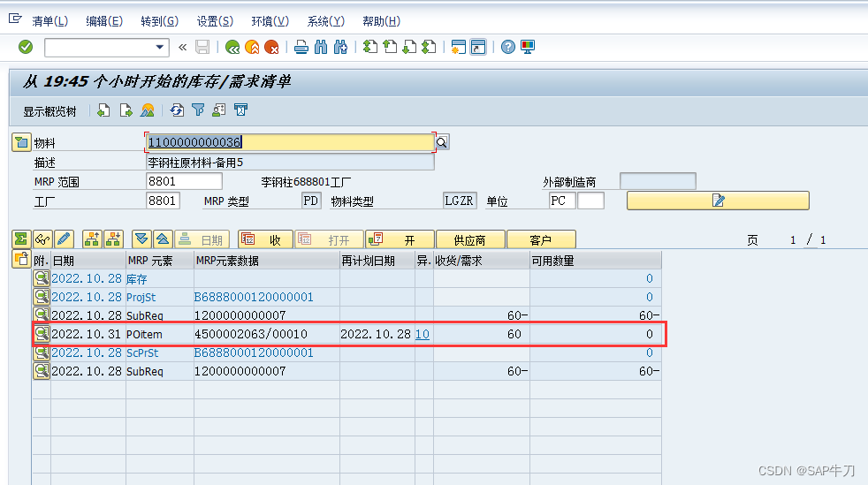The image size is (868, 485).
Task: Go to the previous page icon
Action: (x=391, y=47)
